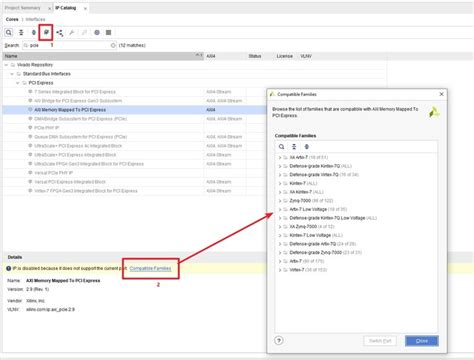Click the search icon in the Compatible Families dialog
This screenshot has width=474, height=360.
(x=282, y=147)
